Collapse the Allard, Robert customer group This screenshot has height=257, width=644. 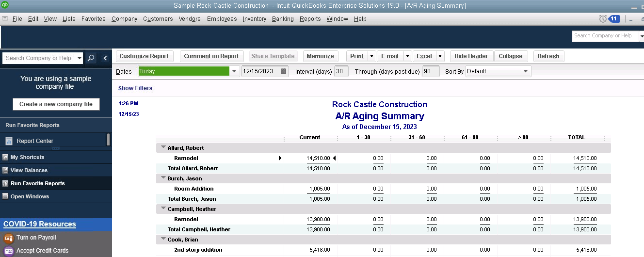click(x=163, y=147)
